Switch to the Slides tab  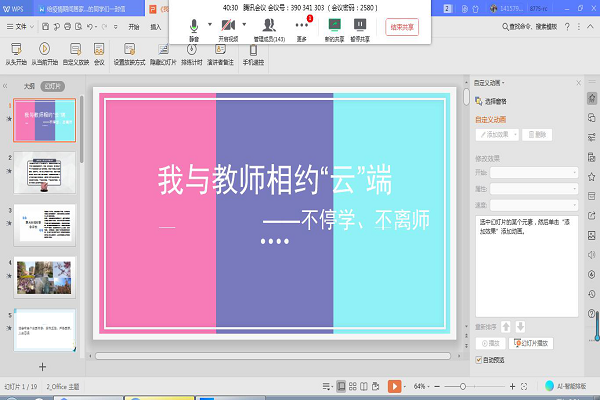(52, 86)
